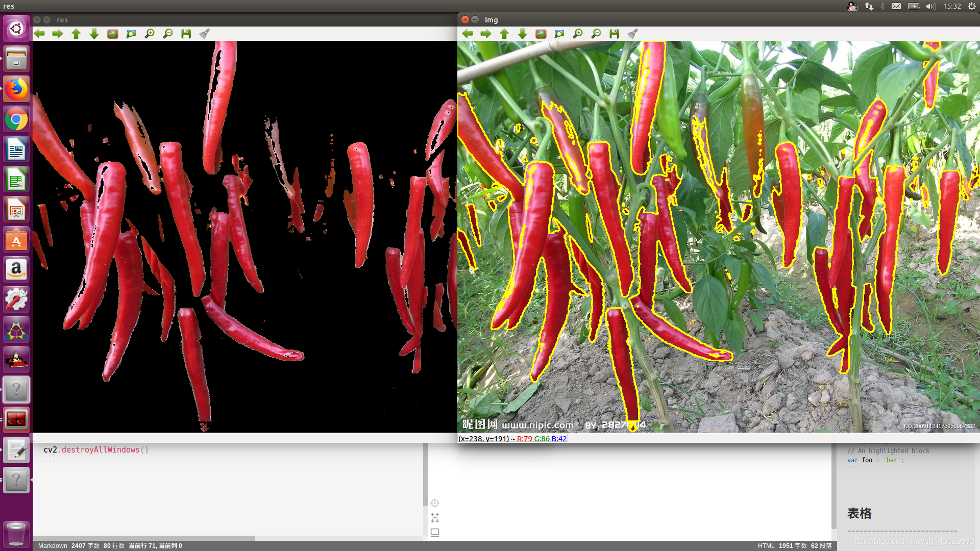Click editor horizontal scrollbar at bottom
This screenshot has height=551, width=980.
click(144, 538)
